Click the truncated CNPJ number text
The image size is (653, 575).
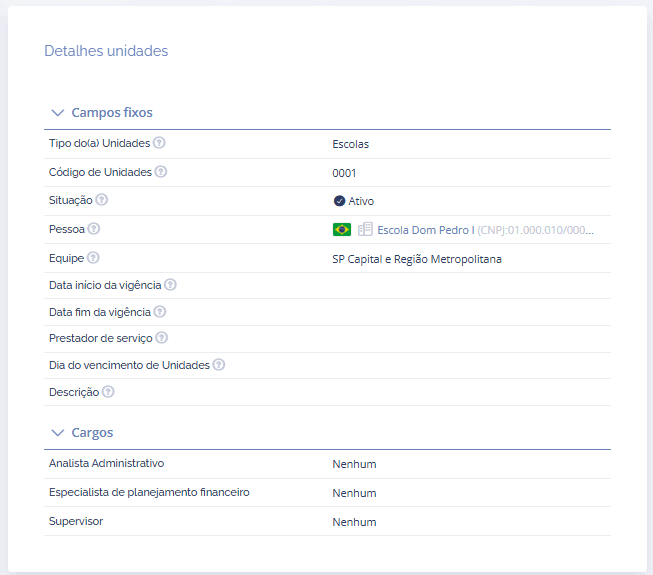coord(536,230)
